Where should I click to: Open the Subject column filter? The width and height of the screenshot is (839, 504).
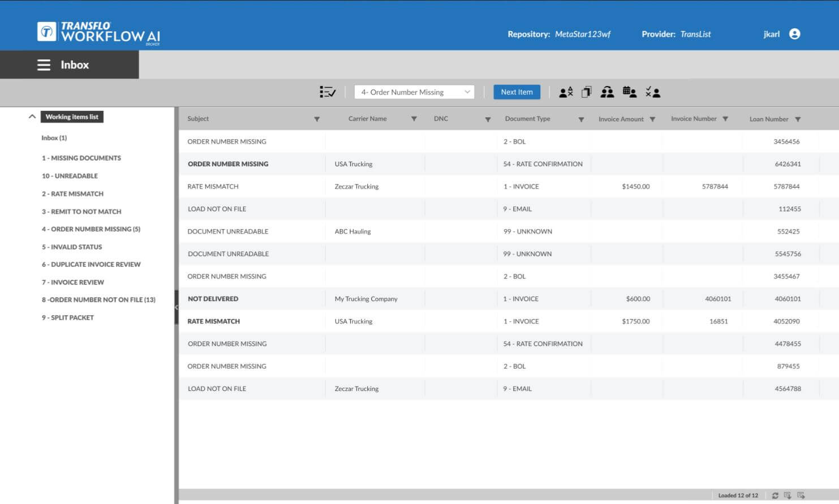point(317,119)
